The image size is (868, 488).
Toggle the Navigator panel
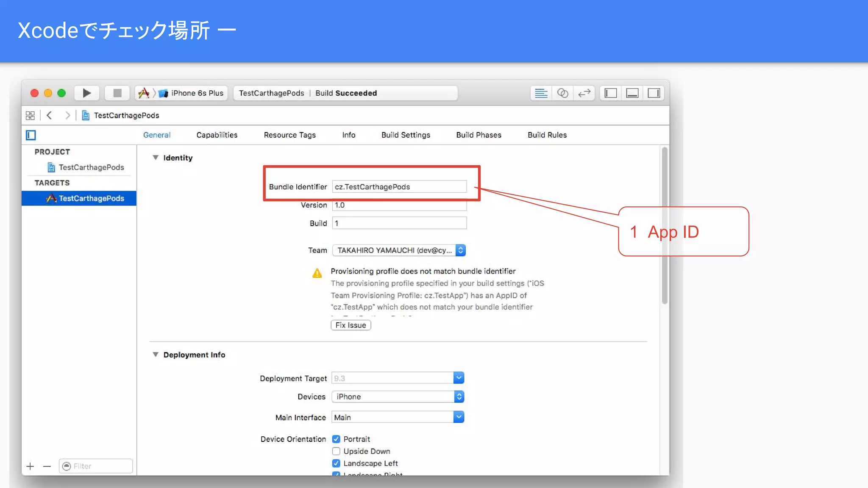pyautogui.click(x=611, y=93)
